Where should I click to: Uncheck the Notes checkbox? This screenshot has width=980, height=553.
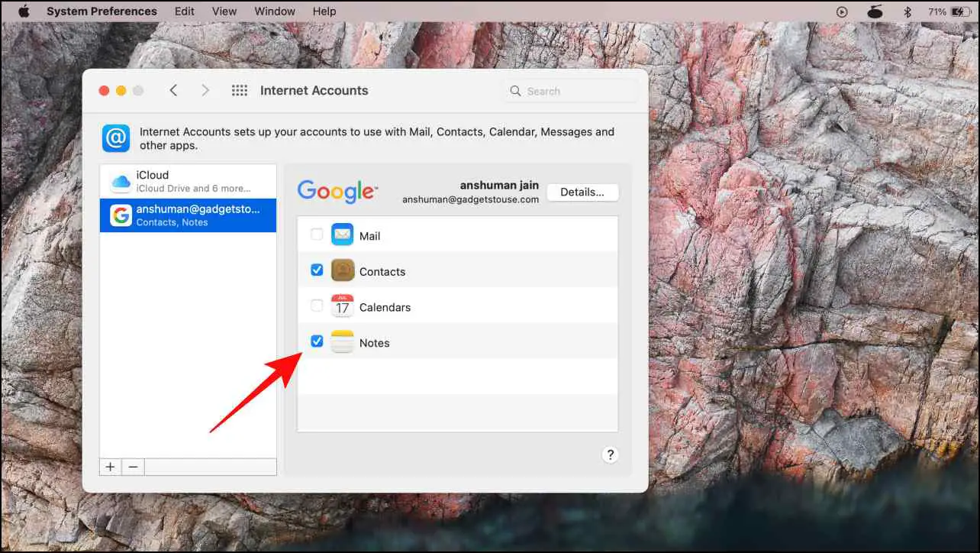[317, 341]
